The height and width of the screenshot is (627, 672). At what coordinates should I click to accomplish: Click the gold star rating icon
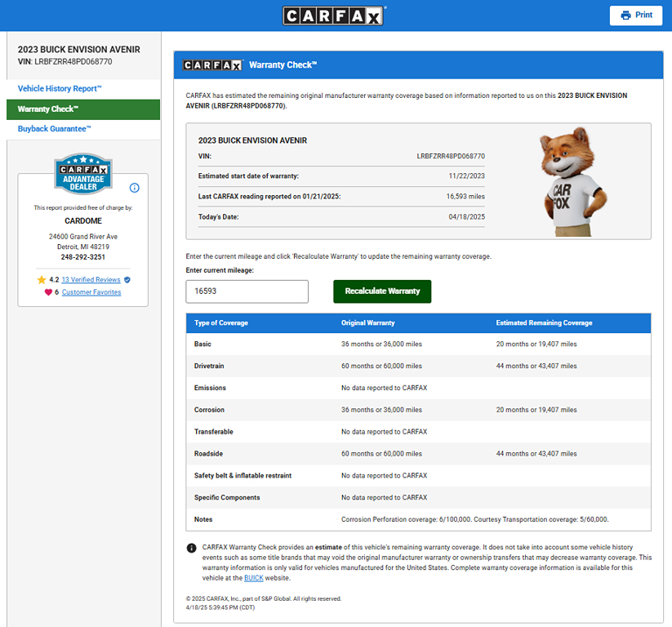[x=42, y=279]
